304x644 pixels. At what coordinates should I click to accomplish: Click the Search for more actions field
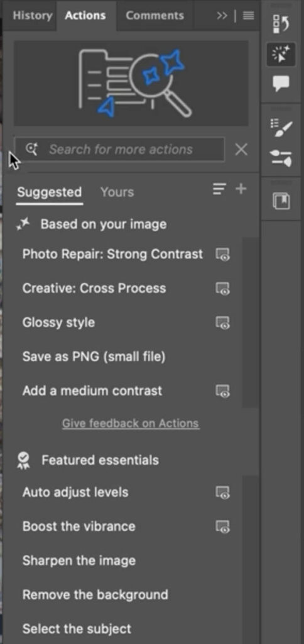point(119,150)
